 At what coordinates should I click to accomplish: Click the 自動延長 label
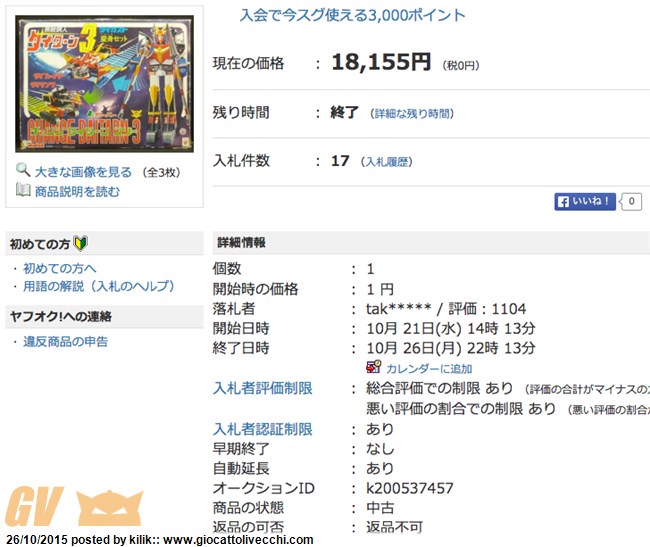[241, 468]
